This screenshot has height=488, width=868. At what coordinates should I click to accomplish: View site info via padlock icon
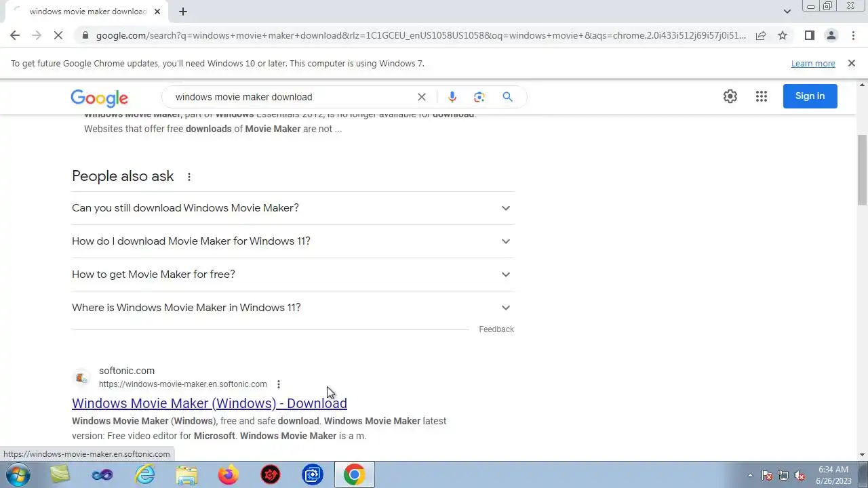[84, 35]
